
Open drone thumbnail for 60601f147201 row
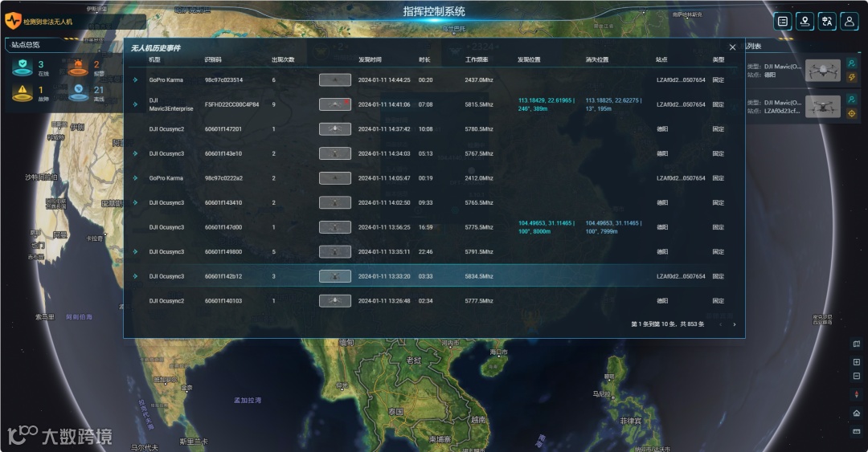pos(335,129)
